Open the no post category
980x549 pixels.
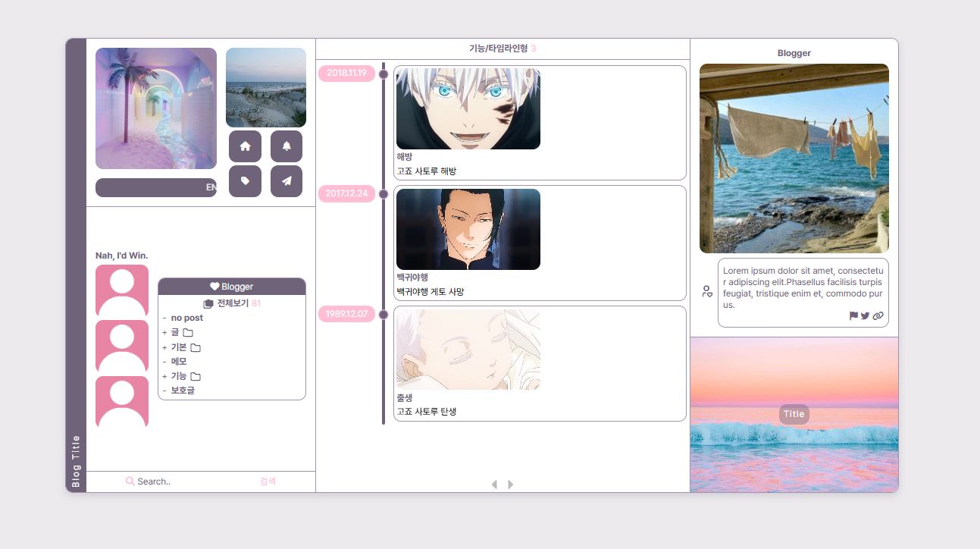pyautogui.click(x=187, y=318)
